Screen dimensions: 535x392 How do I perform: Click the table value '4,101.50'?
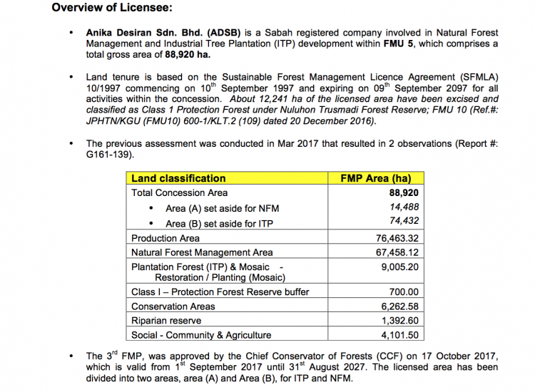click(x=400, y=335)
